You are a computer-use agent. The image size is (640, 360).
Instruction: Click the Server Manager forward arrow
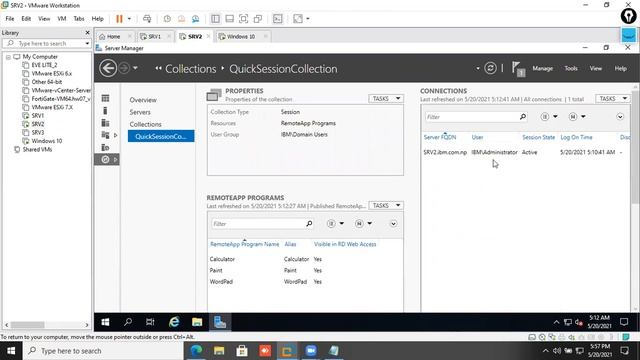[124, 68]
